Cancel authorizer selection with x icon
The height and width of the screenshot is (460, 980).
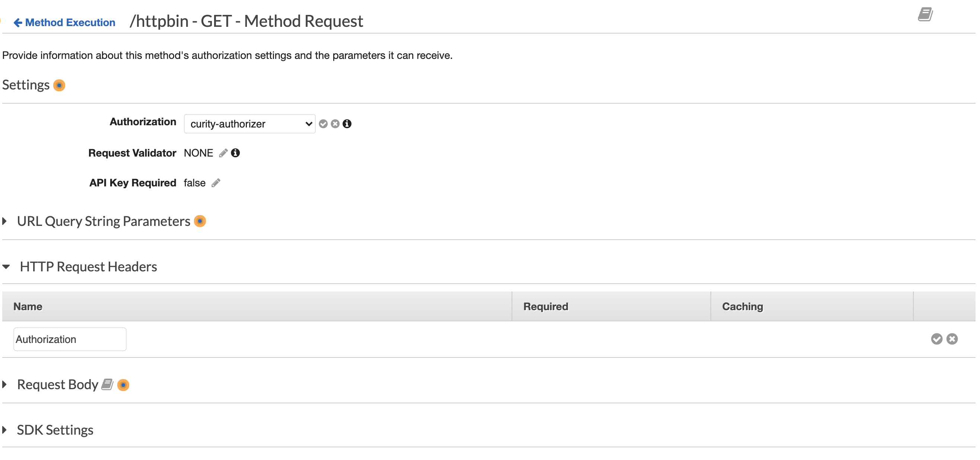click(335, 123)
